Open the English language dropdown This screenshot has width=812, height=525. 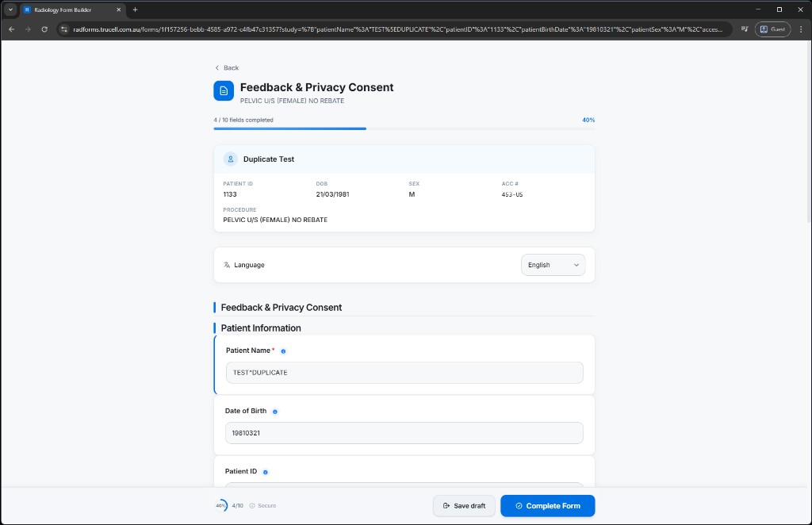click(553, 265)
